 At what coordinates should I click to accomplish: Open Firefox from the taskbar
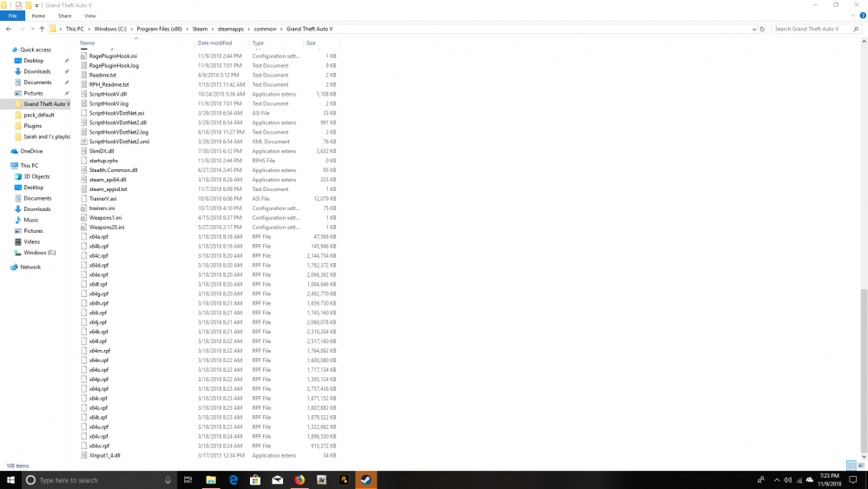tap(299, 480)
